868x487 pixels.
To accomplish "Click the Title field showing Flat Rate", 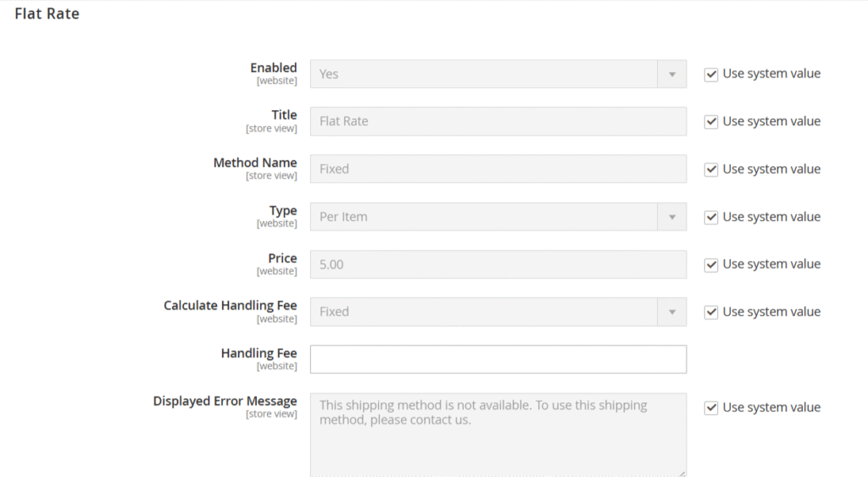I will [498, 121].
